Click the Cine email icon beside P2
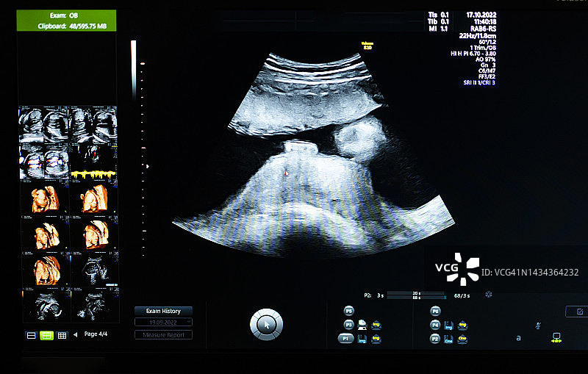Screen dimensions: 588x374 click(462, 339)
